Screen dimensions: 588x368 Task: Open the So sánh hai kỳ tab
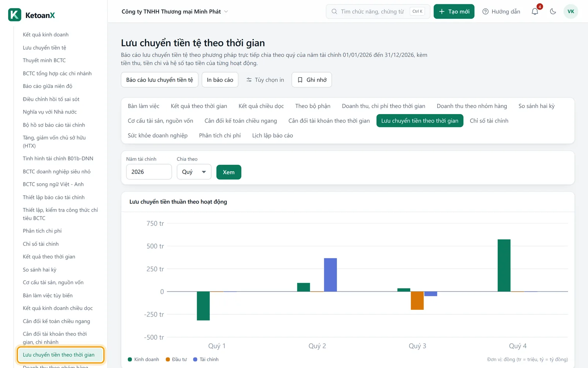pyautogui.click(x=537, y=106)
